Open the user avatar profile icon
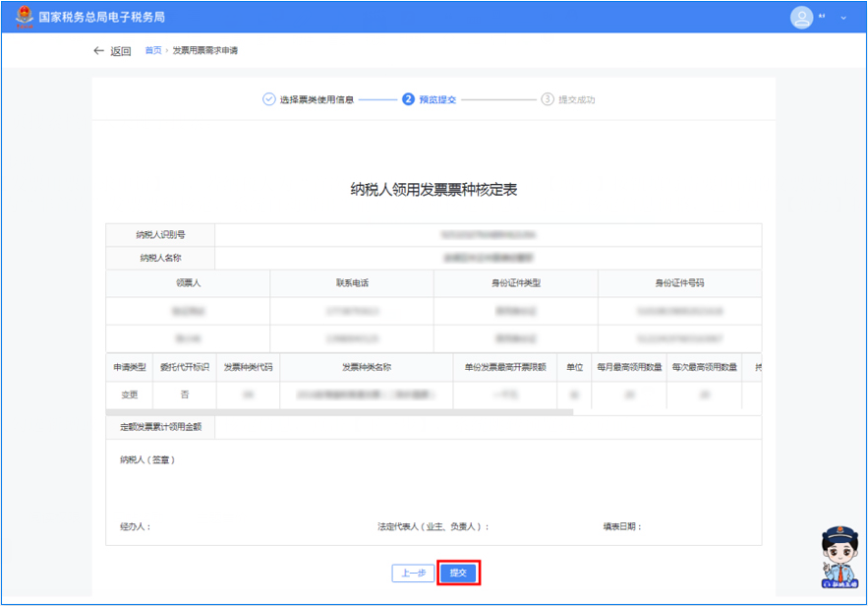The height and width of the screenshot is (606, 868). [x=802, y=18]
